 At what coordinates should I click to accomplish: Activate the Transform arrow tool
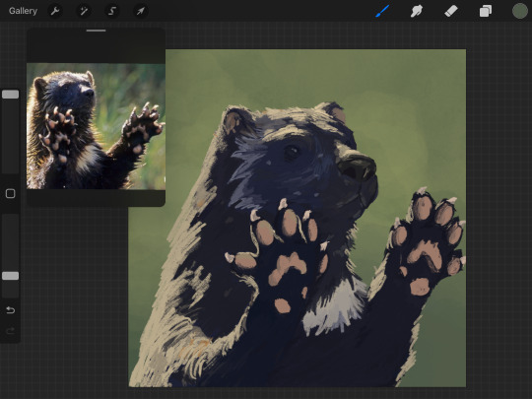point(140,11)
